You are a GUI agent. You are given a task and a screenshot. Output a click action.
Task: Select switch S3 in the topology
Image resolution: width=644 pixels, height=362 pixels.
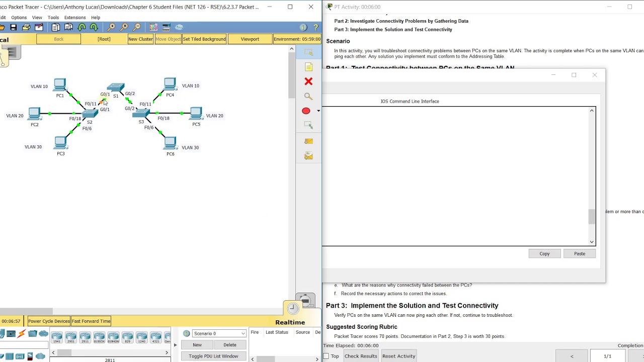(x=141, y=114)
